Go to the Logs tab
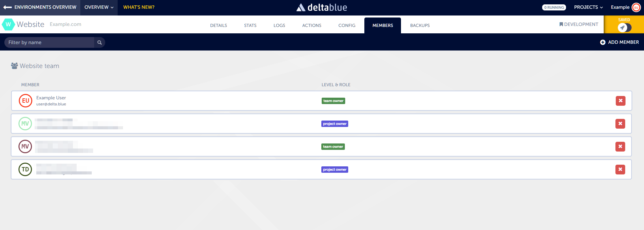Image resolution: width=644 pixels, height=230 pixels. (279, 26)
